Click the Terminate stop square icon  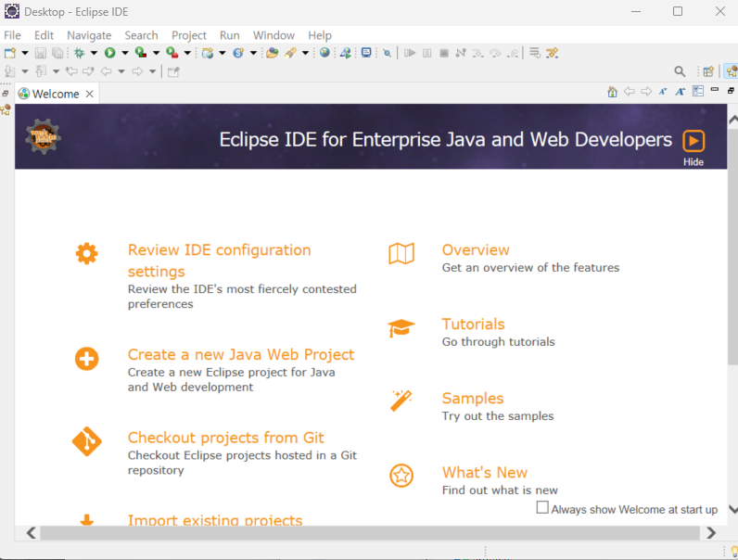pyautogui.click(x=444, y=53)
